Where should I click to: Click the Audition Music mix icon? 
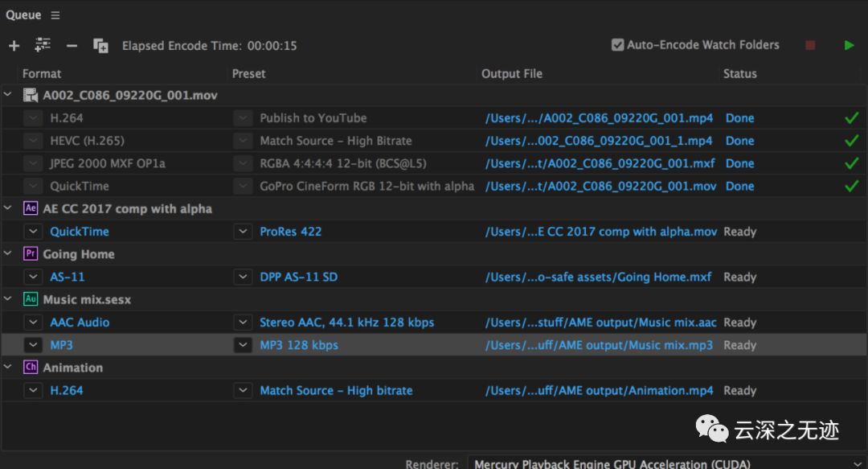coord(31,299)
